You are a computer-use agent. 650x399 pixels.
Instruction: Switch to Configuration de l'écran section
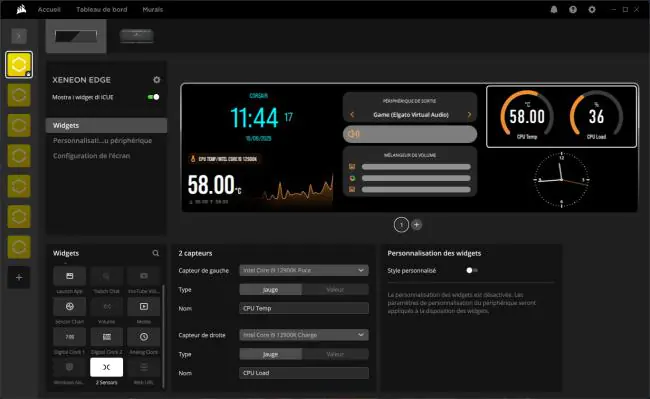click(x=91, y=156)
